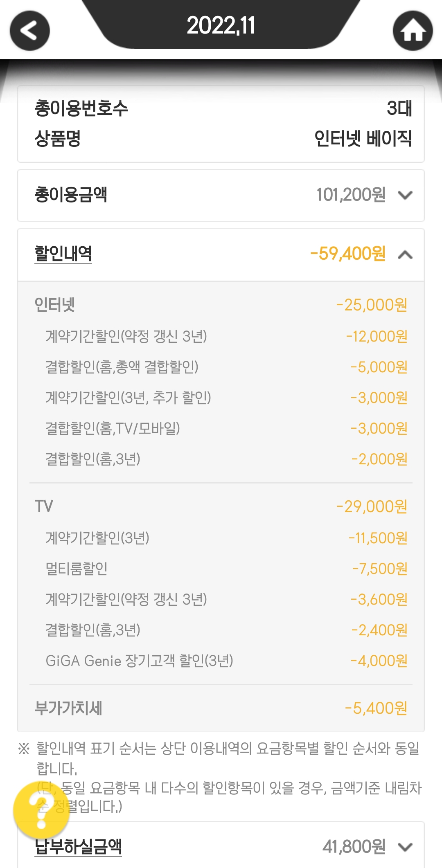Tap 결합할인(홈,TV/모바일) discount item
Image resolution: width=442 pixels, height=868 pixels.
[113, 428]
